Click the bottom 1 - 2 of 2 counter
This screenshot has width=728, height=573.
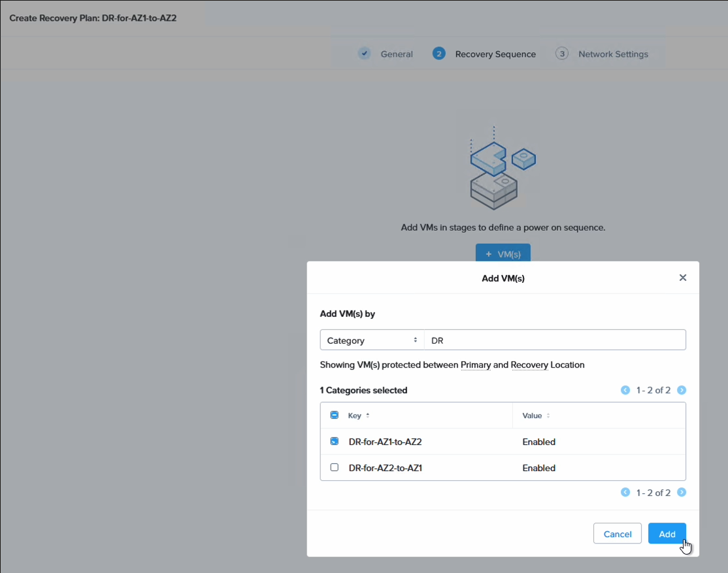(654, 492)
